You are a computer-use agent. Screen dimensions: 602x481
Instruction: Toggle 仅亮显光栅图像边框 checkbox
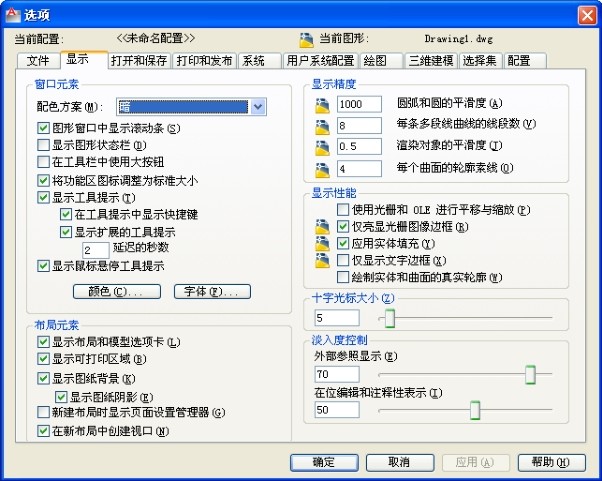click(343, 226)
